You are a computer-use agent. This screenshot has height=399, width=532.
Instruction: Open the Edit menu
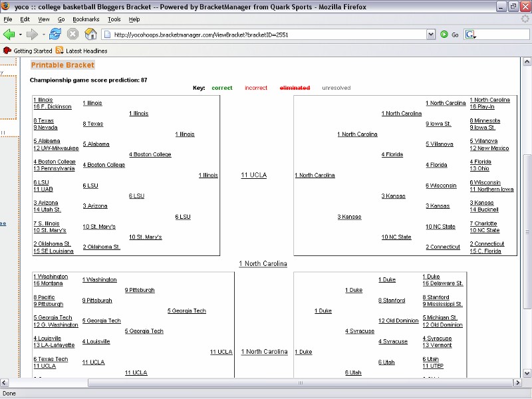click(x=25, y=19)
